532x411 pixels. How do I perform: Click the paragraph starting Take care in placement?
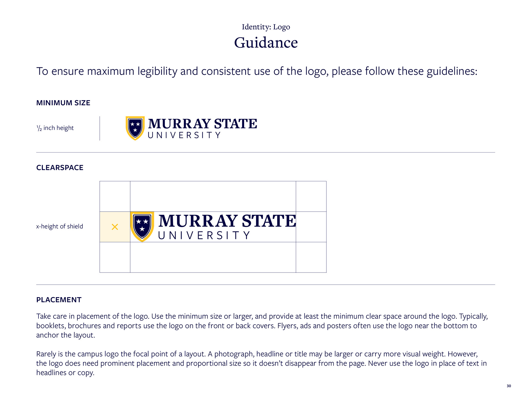tap(262, 326)
